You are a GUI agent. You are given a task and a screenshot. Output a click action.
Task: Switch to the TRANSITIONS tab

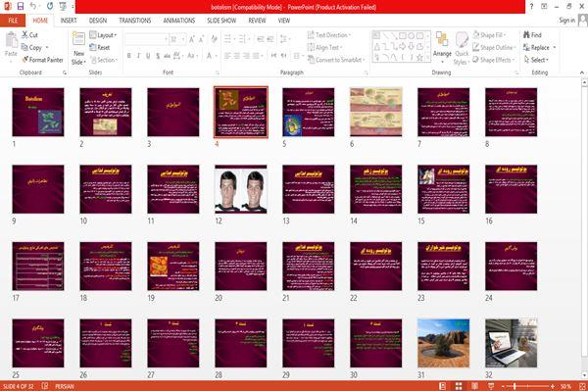point(135,21)
